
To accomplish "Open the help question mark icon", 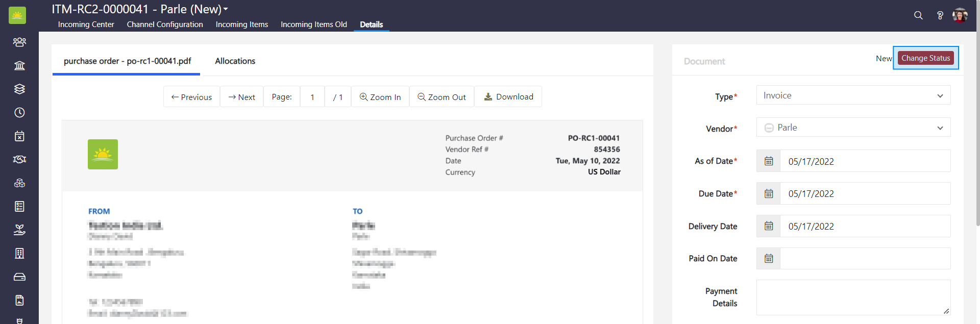I will [x=940, y=15].
